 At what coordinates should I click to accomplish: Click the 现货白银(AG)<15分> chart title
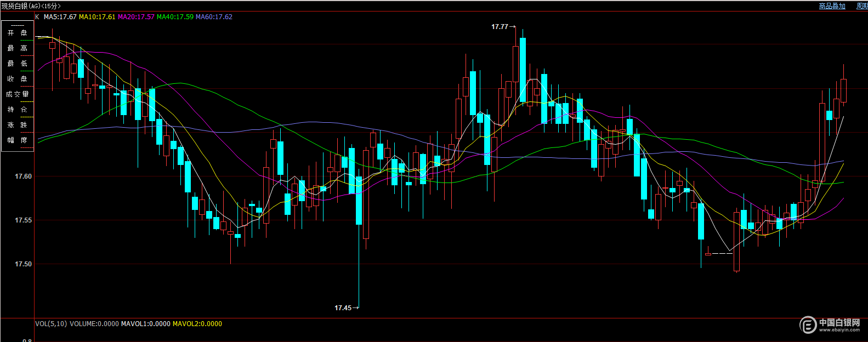(31, 6)
